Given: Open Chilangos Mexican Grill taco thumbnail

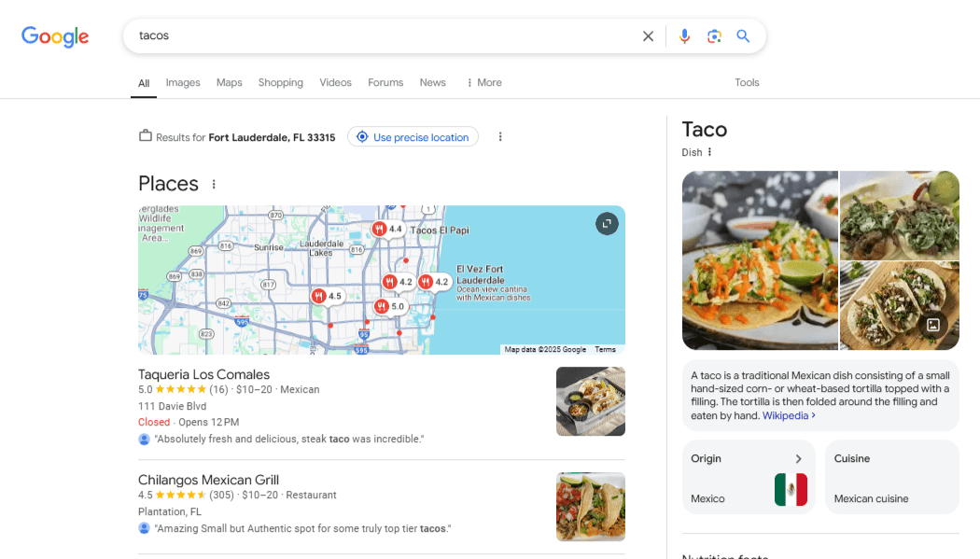Looking at the screenshot, I should [x=591, y=507].
